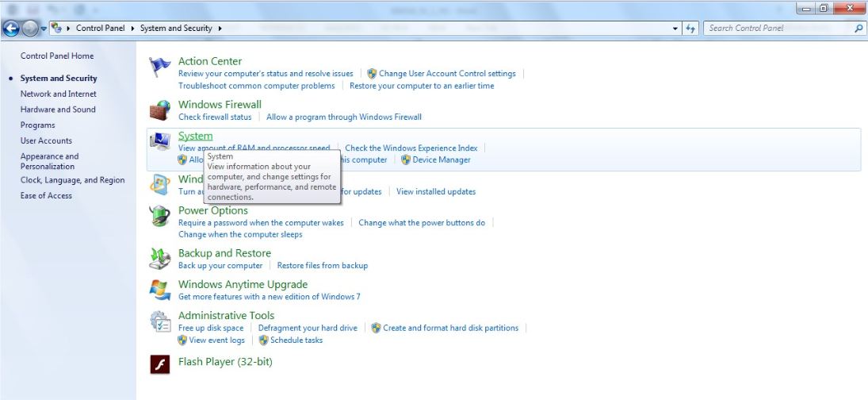Select Control Panel breadcrumb

pyautogui.click(x=100, y=29)
